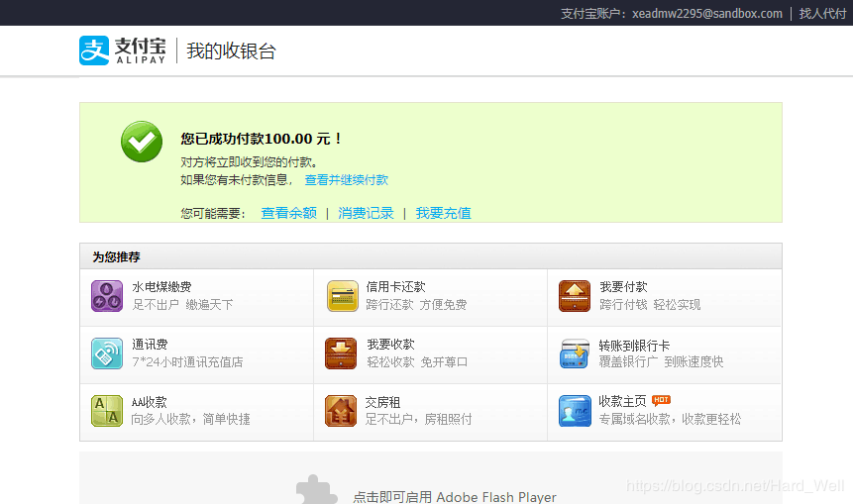Select the 水电煤缴费 title text
This screenshot has height=504, width=853.
[x=161, y=287]
